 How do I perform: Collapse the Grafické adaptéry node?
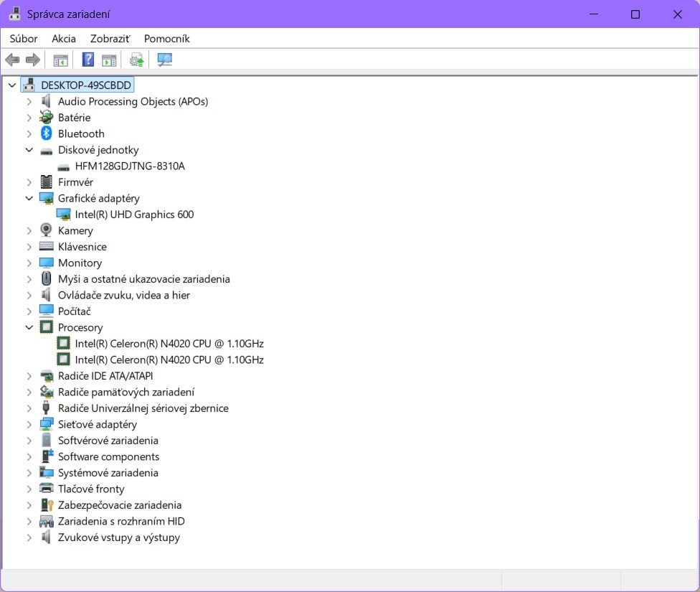coord(28,198)
